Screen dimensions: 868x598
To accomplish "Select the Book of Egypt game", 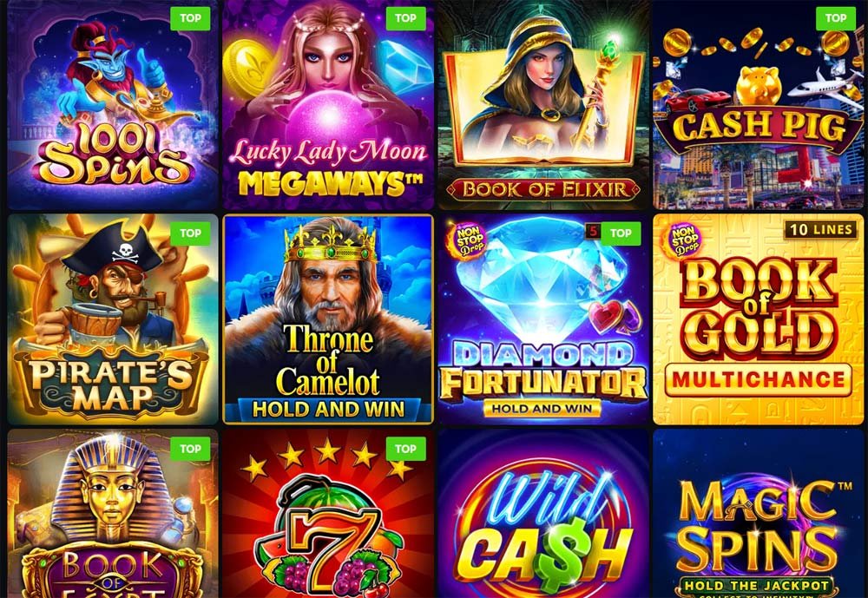I will click(113, 513).
